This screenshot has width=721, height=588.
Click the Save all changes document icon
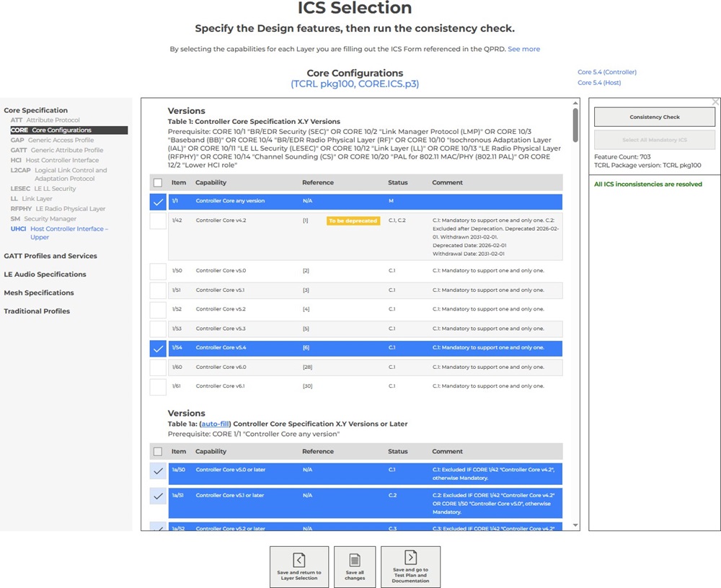pos(355,560)
